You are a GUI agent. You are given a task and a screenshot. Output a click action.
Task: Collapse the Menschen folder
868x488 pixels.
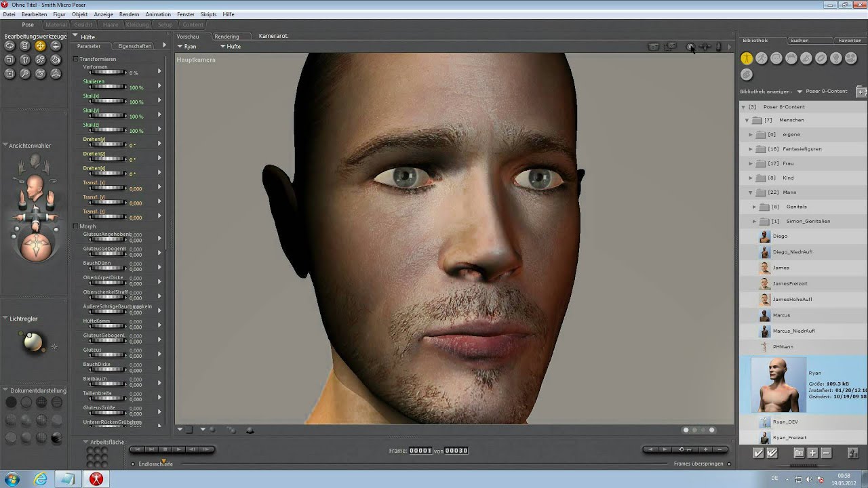pyautogui.click(x=747, y=120)
